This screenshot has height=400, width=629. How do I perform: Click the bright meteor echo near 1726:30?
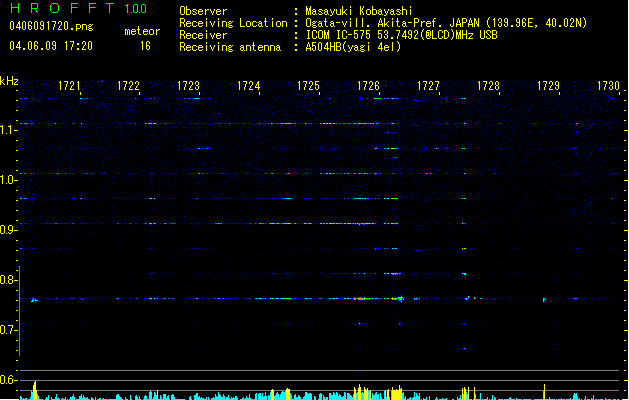399,298
